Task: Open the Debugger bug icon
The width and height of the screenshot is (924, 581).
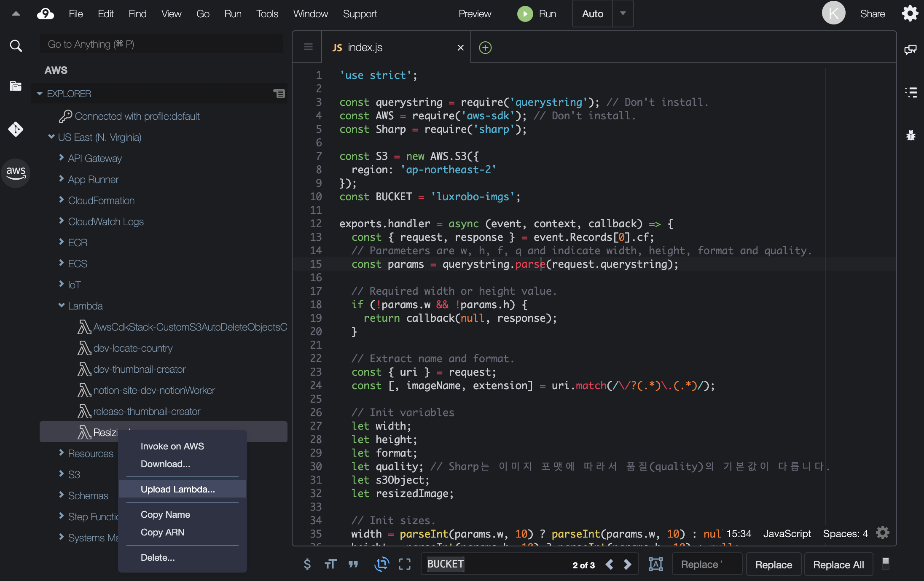Action: 911,136
